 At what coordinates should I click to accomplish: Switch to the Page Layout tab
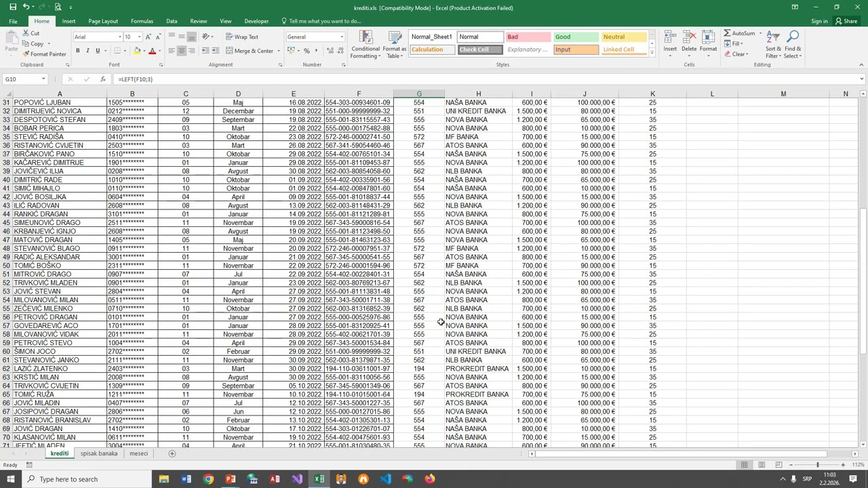tap(103, 21)
